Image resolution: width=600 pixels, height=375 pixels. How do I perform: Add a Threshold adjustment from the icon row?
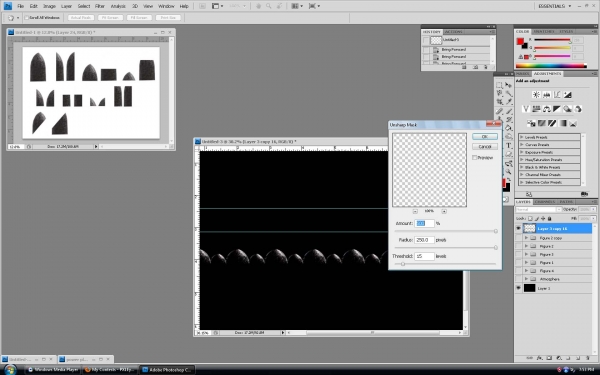tap(552, 123)
